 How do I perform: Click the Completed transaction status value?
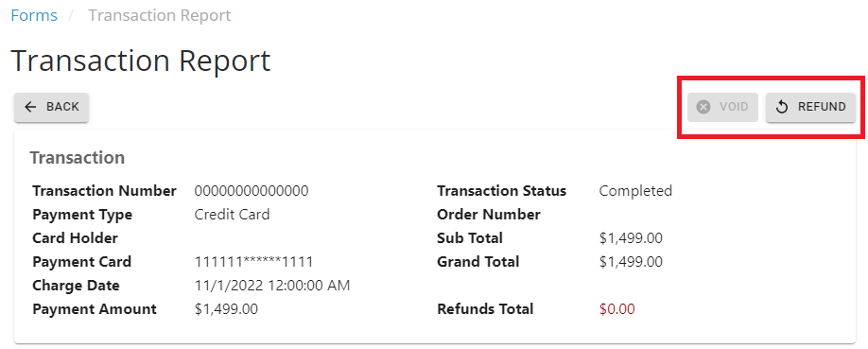click(x=635, y=191)
